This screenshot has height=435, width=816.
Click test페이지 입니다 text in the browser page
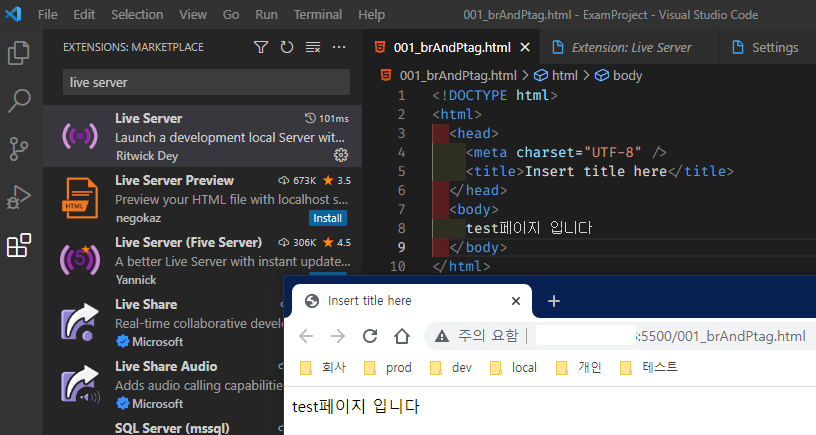[355, 406]
